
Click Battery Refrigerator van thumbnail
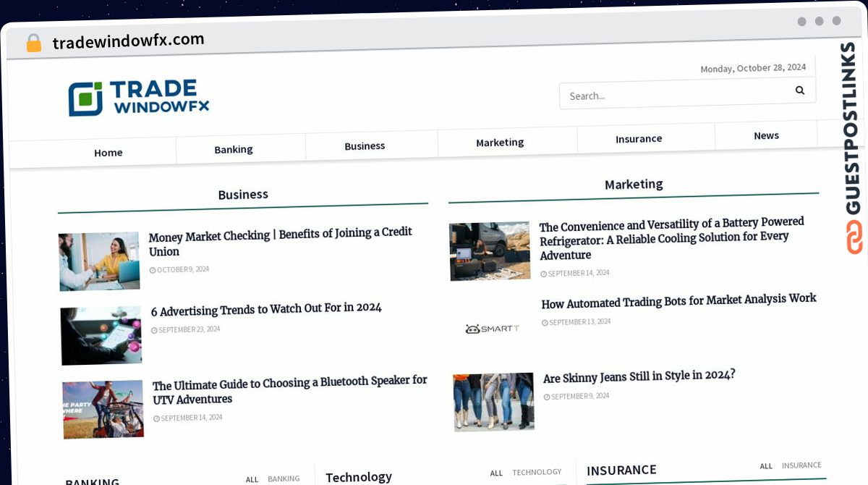490,251
